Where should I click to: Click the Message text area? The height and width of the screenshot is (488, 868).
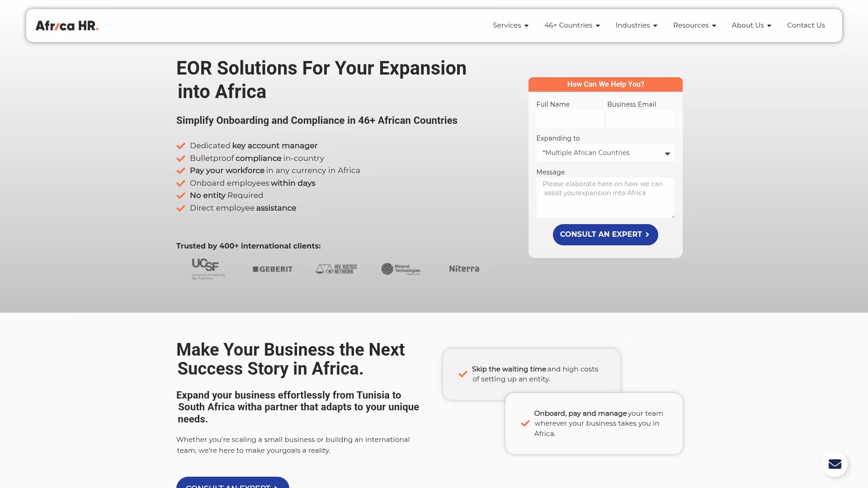point(605,198)
